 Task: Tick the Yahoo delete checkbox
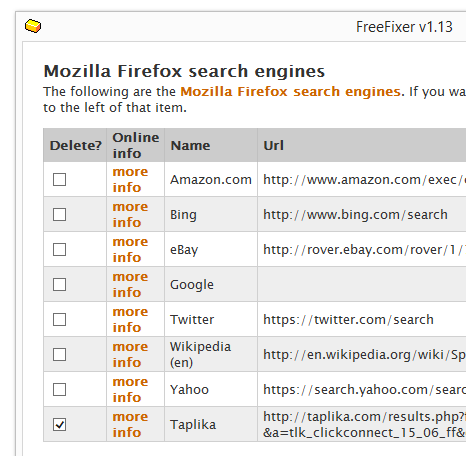59,389
